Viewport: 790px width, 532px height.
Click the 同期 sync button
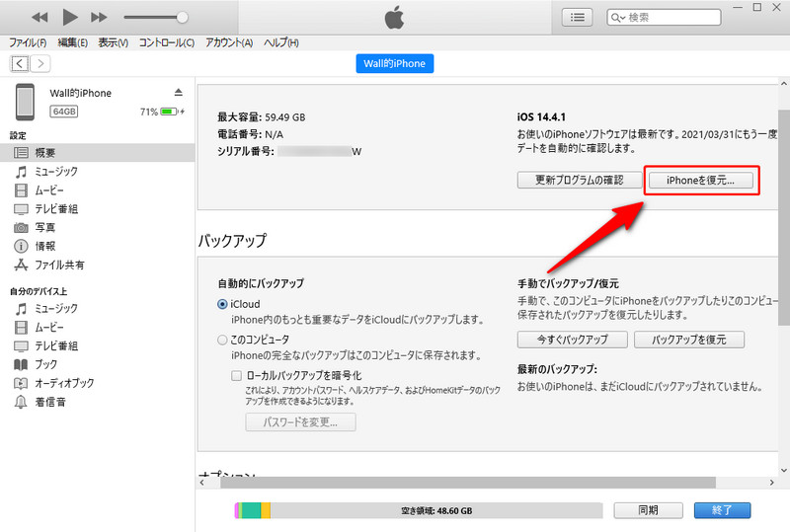[x=648, y=510]
